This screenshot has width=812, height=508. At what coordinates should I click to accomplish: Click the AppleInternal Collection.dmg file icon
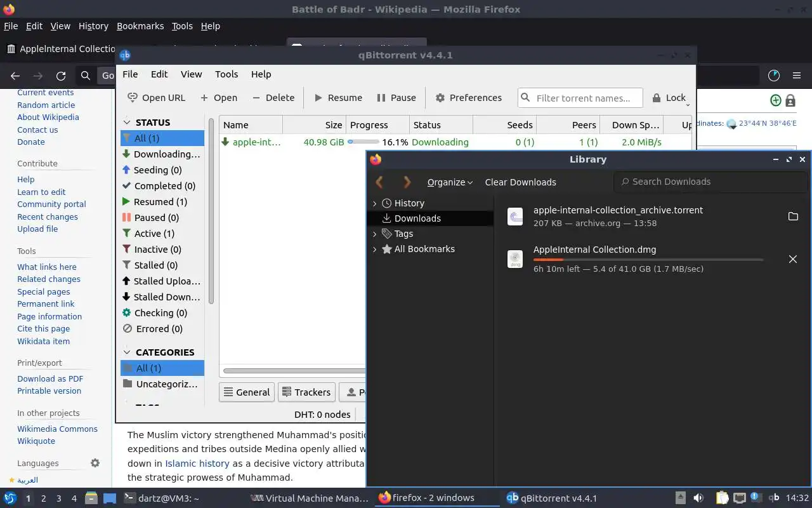(x=515, y=259)
